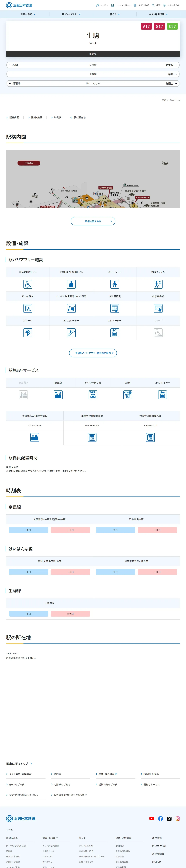Open the commuter pass vending machine icon

point(92,437)
